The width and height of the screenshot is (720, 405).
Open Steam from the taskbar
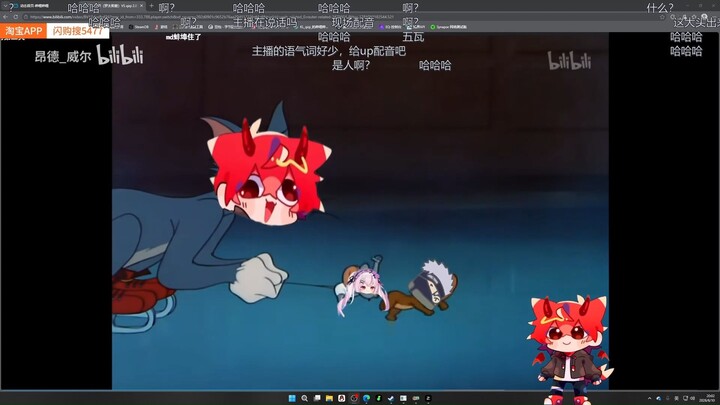coord(391,398)
